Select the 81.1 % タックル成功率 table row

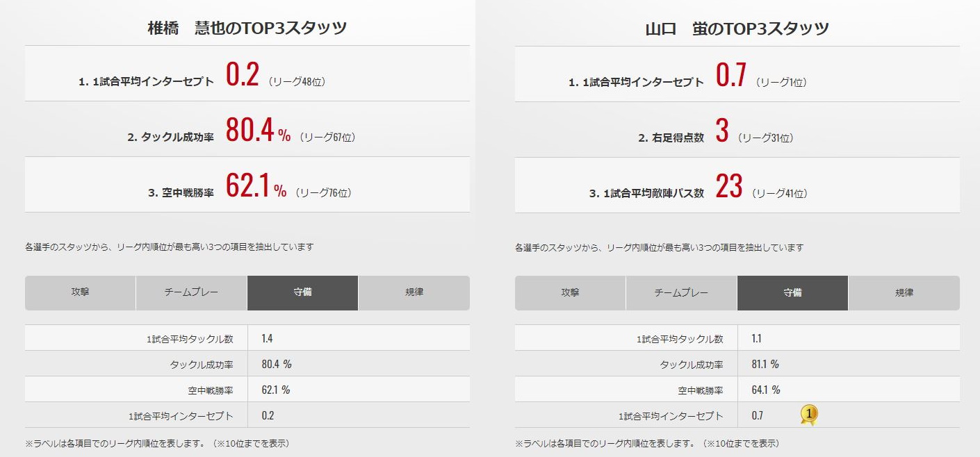click(x=737, y=364)
